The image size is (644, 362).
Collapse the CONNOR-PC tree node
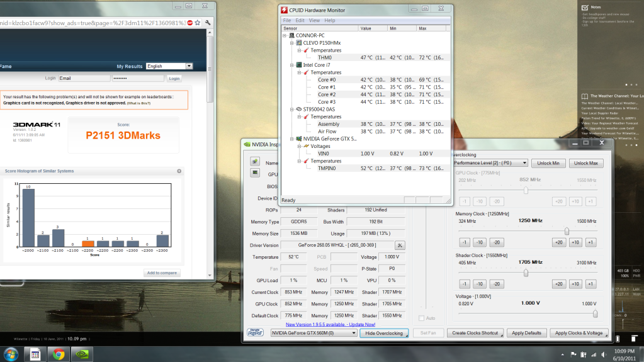click(x=284, y=35)
